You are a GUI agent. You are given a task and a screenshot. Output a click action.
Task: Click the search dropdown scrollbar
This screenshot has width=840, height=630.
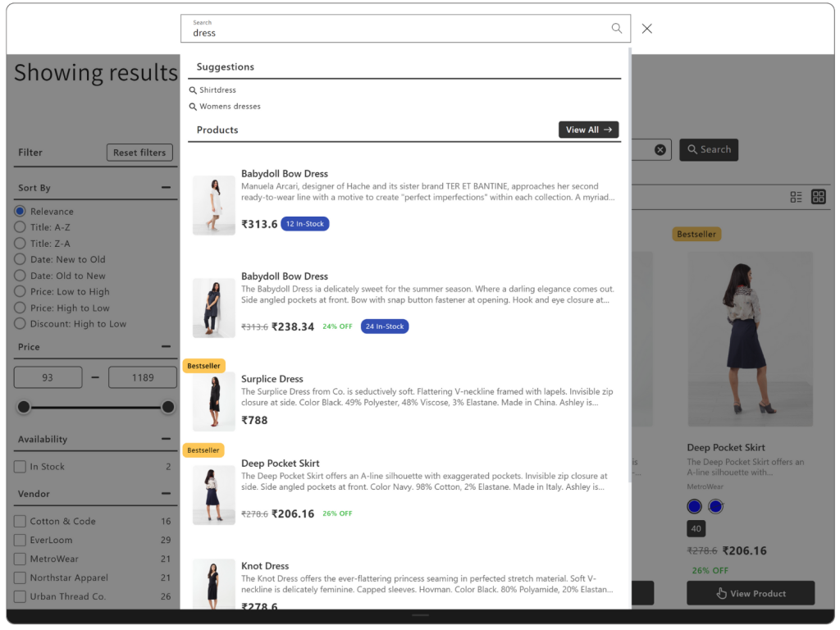point(629,265)
